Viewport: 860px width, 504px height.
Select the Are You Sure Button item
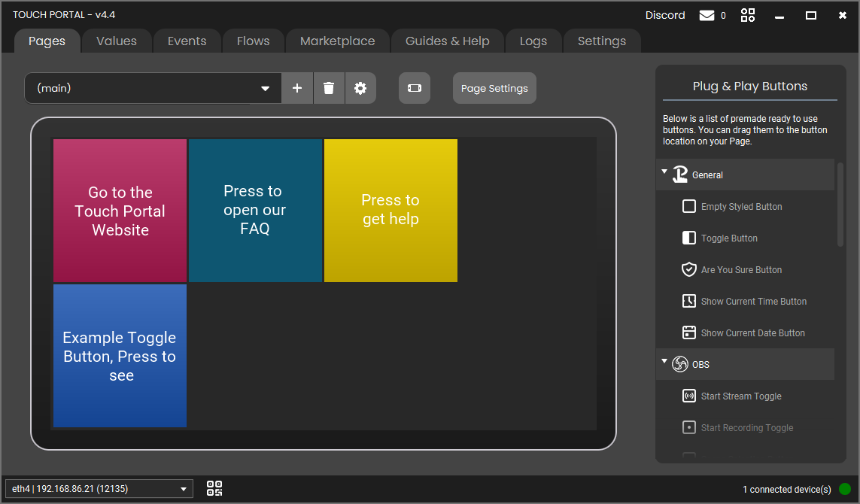pyautogui.click(x=740, y=270)
